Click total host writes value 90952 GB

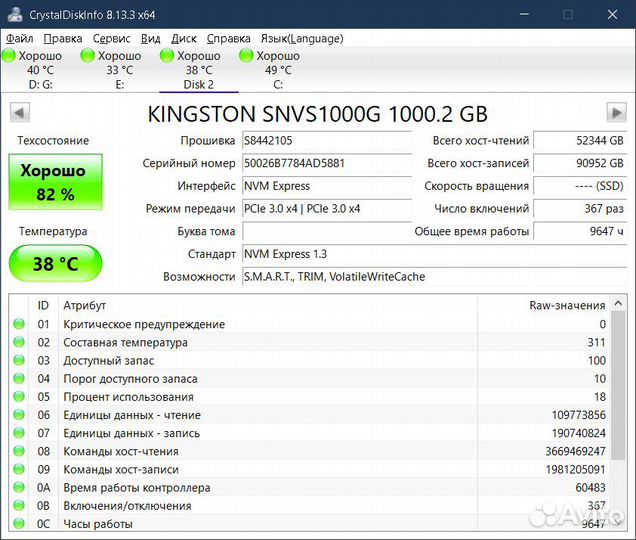click(580, 164)
